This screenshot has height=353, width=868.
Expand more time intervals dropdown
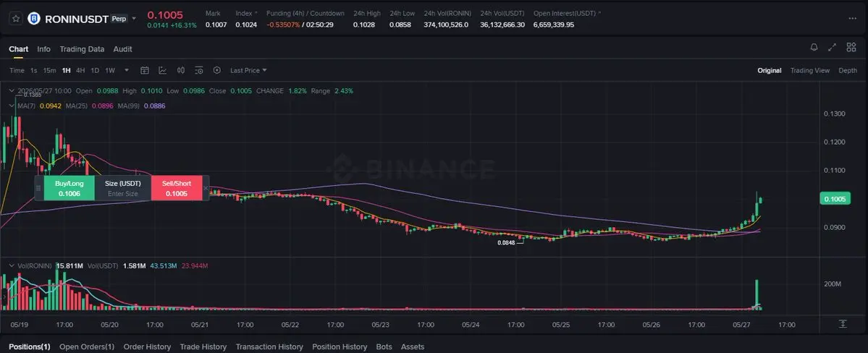tap(127, 70)
